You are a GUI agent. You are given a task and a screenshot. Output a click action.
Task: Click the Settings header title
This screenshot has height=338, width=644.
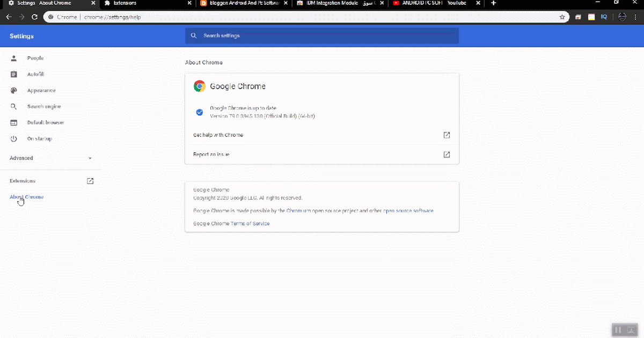(x=21, y=36)
